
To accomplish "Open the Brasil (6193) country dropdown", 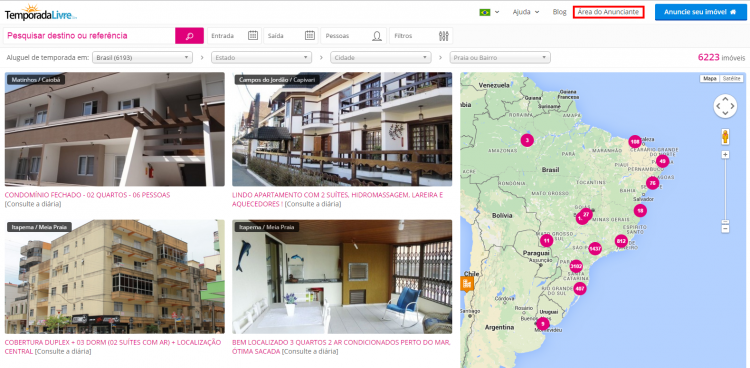I will [143, 57].
